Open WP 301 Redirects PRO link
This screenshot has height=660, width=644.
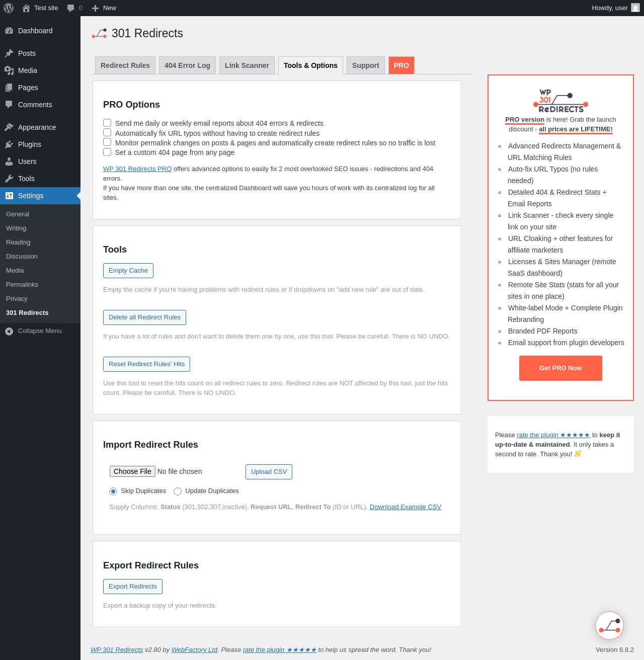pyautogui.click(x=137, y=169)
